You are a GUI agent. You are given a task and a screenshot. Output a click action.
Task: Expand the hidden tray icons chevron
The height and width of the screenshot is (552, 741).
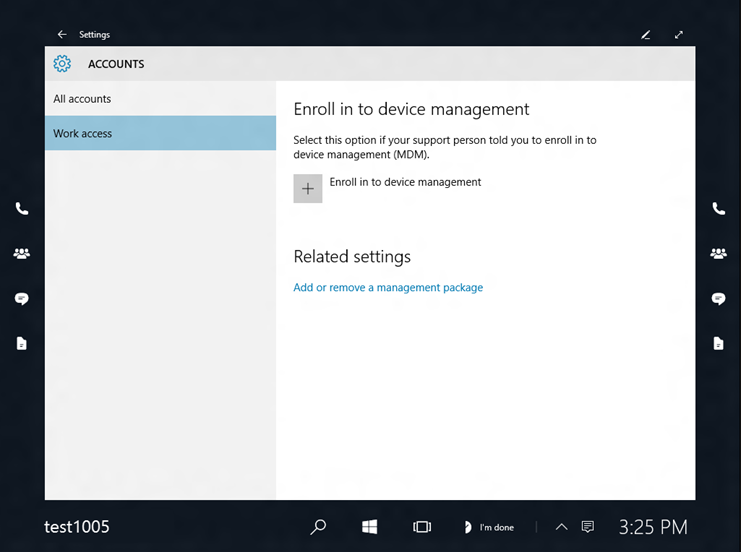pos(561,527)
